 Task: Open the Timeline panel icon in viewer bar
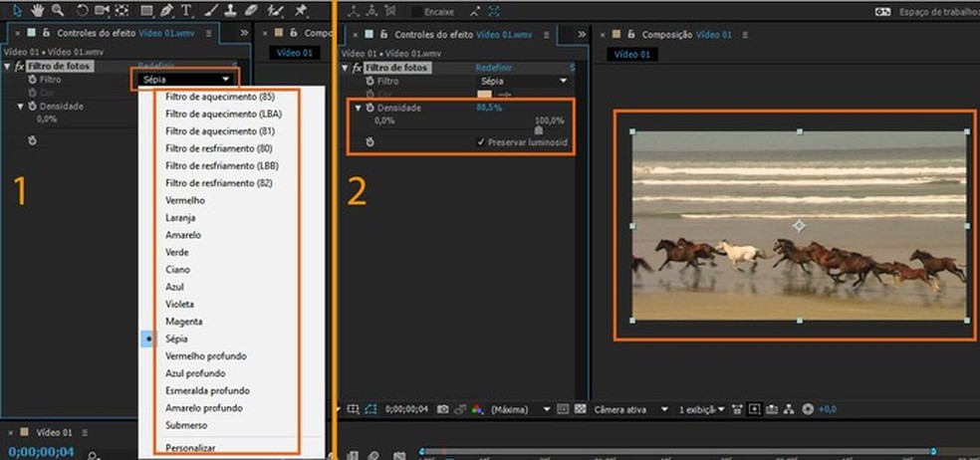[x=772, y=409]
